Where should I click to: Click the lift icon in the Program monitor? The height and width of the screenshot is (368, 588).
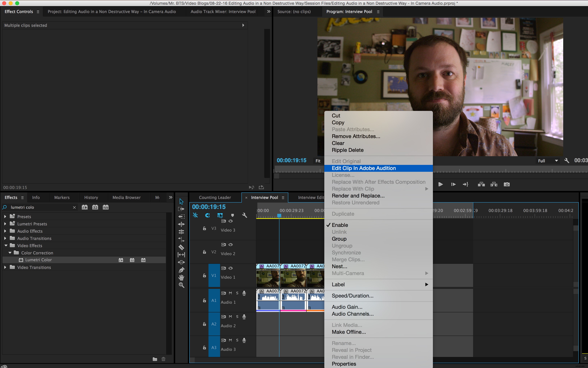[x=481, y=184]
